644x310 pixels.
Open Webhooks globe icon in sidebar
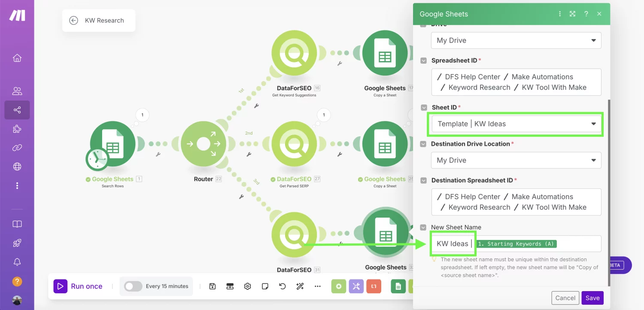[17, 166]
